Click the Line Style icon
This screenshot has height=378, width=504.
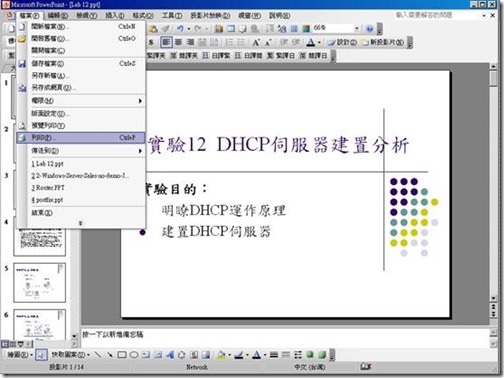coord(274,355)
